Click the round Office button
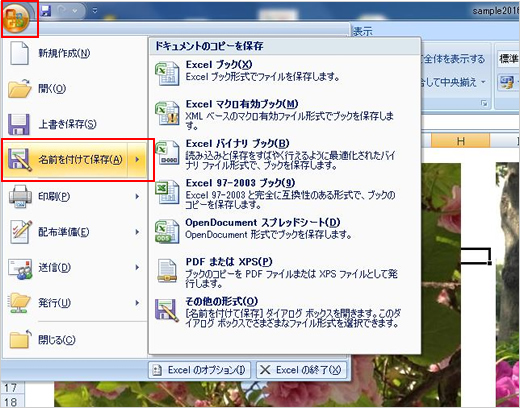Image resolution: width=520 pixels, height=408 pixels. (15, 19)
